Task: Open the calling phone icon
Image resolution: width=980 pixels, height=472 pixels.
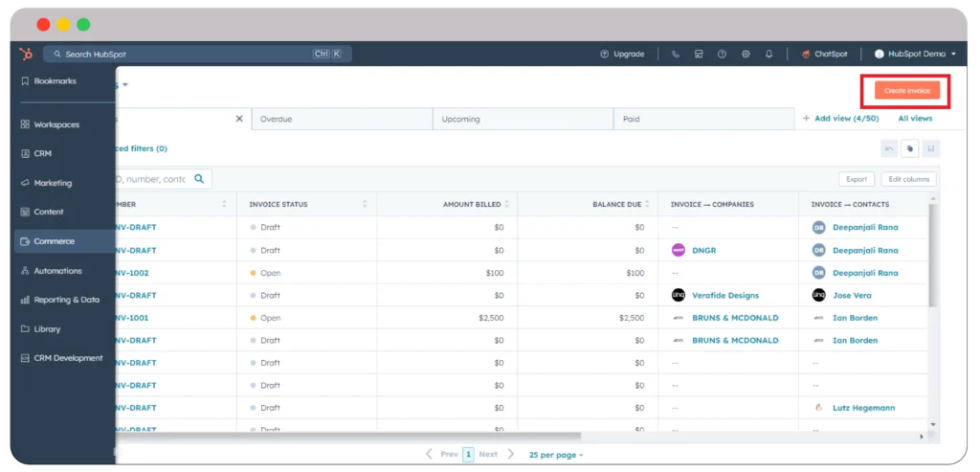Action: (x=676, y=54)
